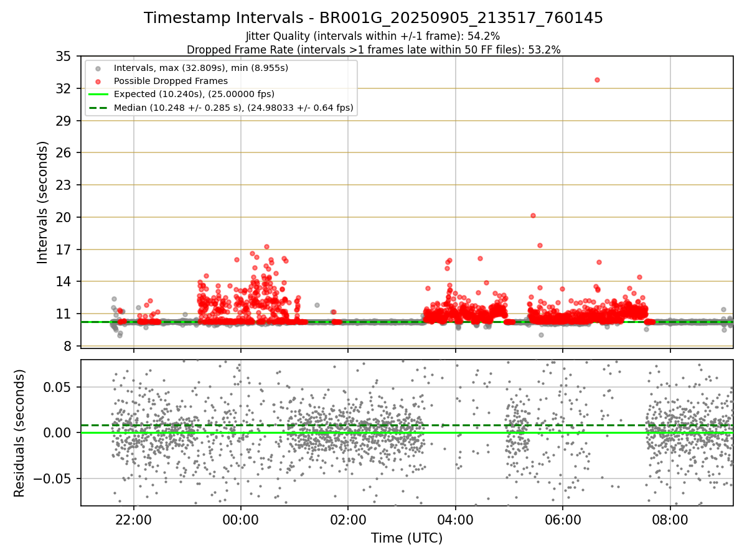Click the red circle marker in the legend
Viewport: 747px width, 560px height.
tap(98, 81)
